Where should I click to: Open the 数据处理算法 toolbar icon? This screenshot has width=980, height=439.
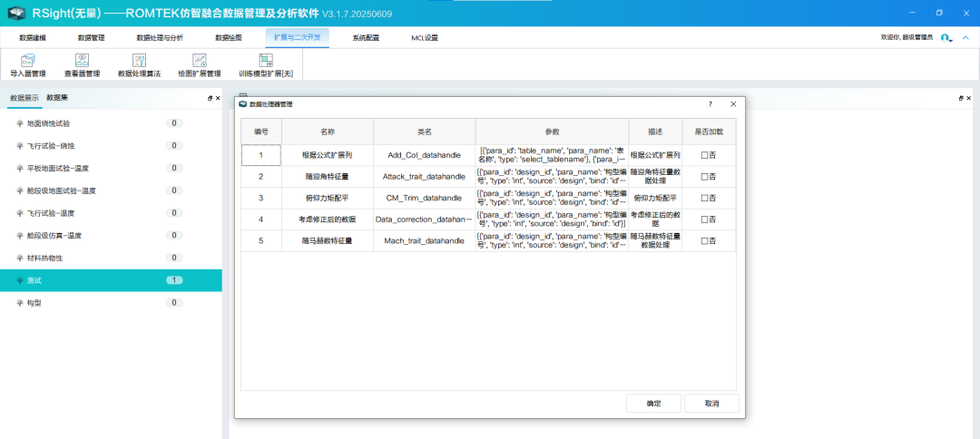coord(139,60)
